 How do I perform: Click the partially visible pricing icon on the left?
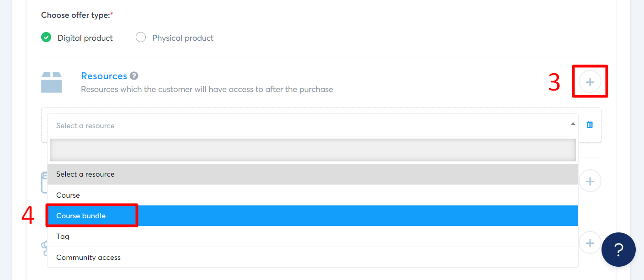click(45, 248)
